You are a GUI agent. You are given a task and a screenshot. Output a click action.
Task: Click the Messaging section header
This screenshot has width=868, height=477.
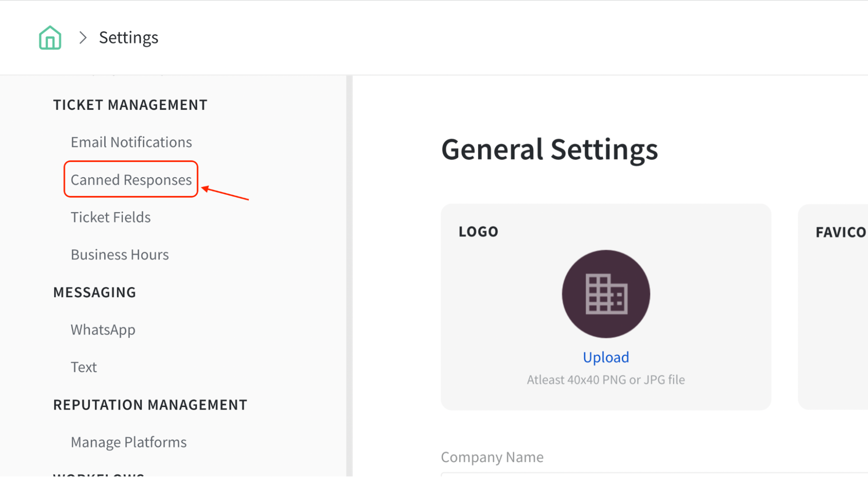point(95,292)
